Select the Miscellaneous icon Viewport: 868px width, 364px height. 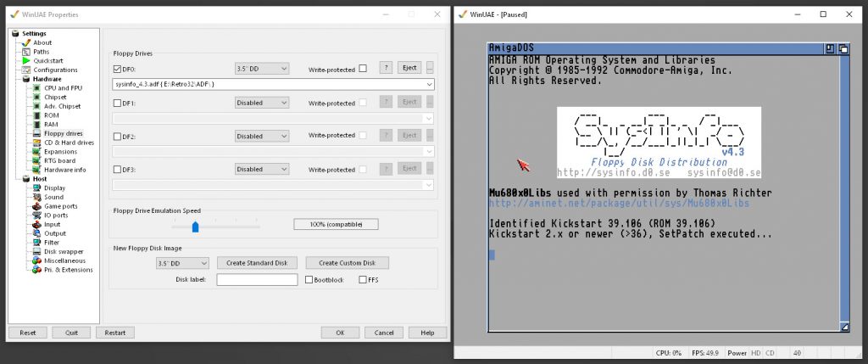click(x=36, y=260)
